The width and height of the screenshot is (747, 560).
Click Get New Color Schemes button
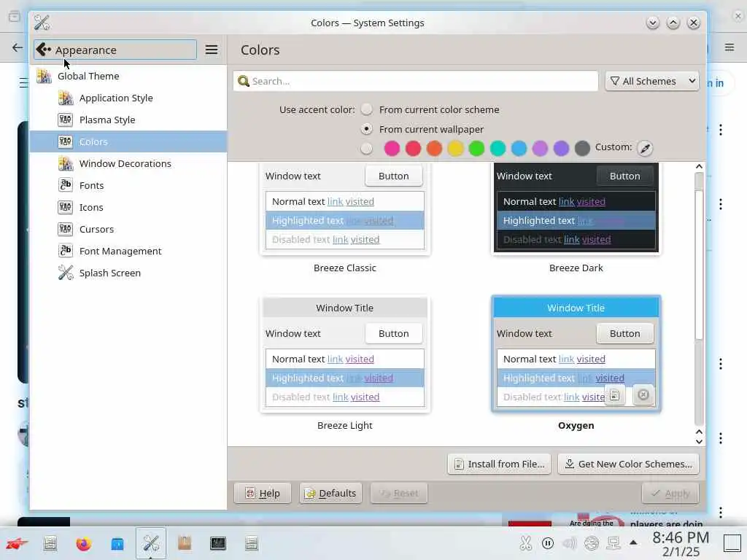coord(628,464)
